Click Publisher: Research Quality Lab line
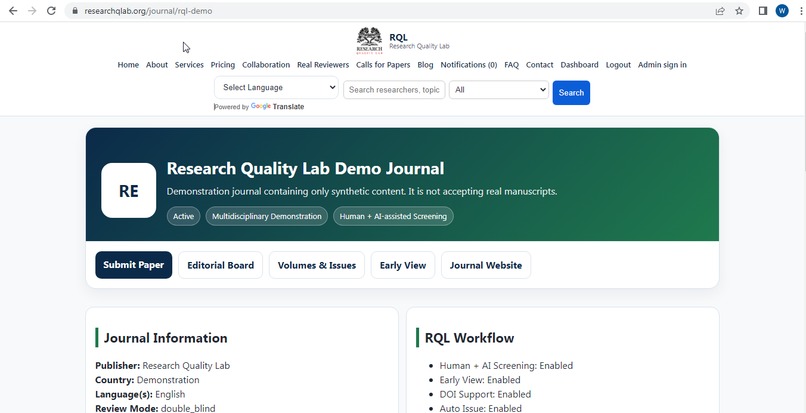Image resolution: width=806 pixels, height=413 pixels. coord(162,366)
